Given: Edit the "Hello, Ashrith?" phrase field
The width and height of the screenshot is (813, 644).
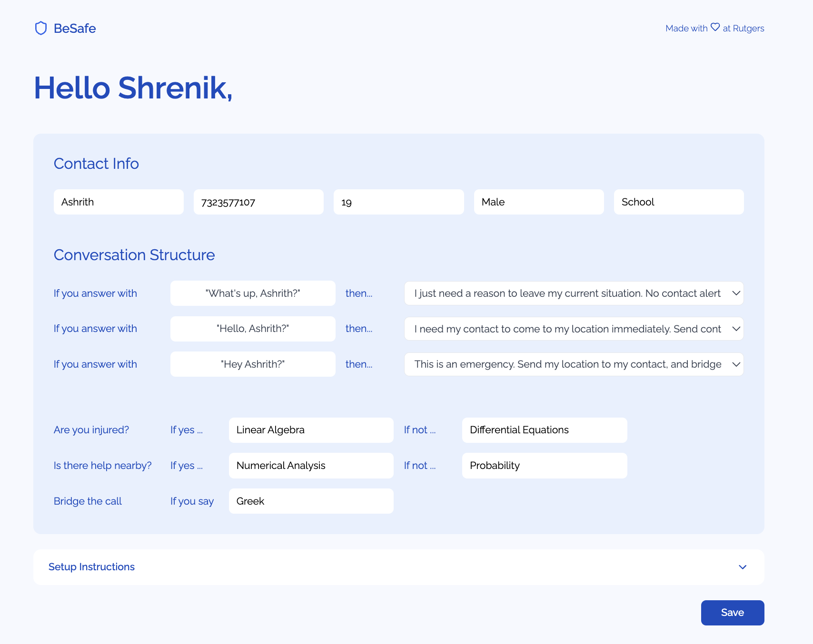Looking at the screenshot, I should point(253,329).
